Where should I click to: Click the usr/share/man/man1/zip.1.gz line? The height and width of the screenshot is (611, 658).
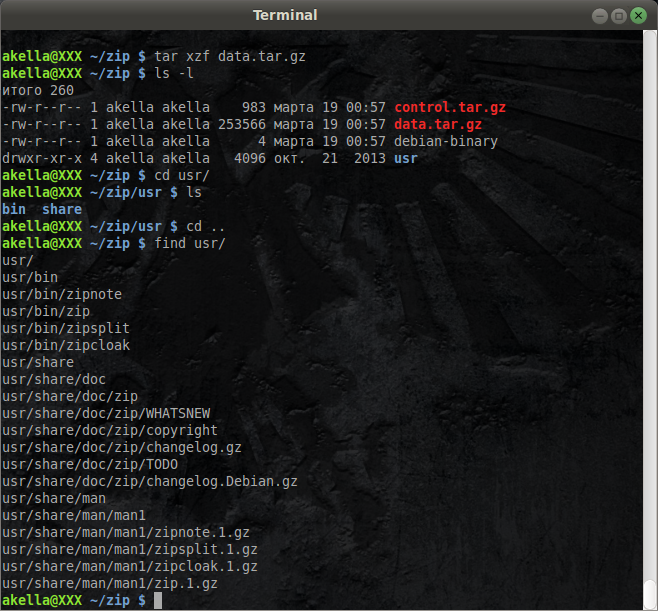(110, 584)
